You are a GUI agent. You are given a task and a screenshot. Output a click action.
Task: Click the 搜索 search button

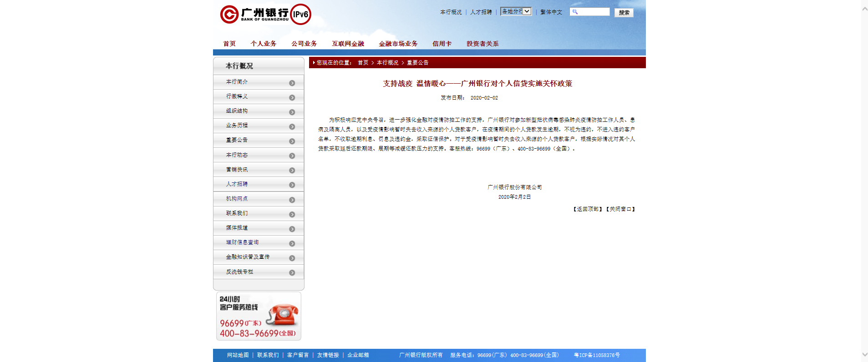(x=624, y=13)
